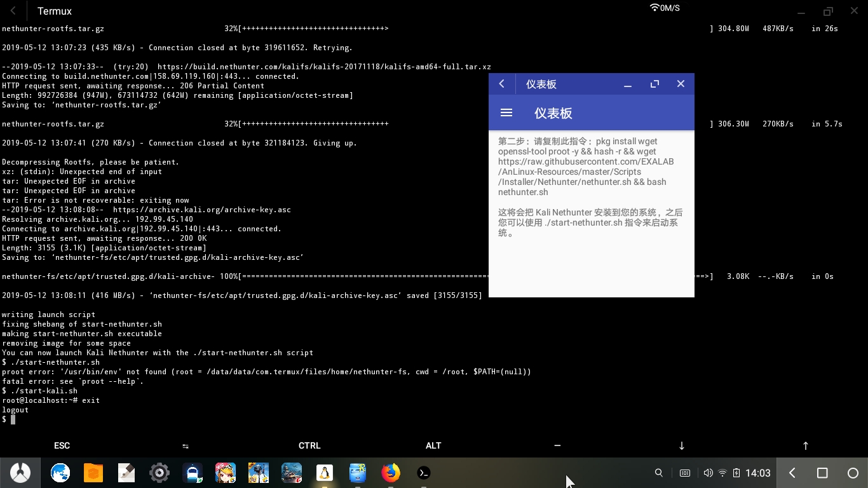Click the clock showing 14:03
This screenshot has height=488, width=868.
click(757, 473)
